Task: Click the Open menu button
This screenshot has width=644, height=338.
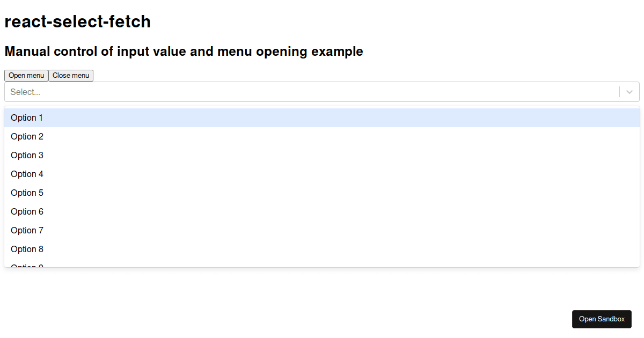Action: coord(26,76)
